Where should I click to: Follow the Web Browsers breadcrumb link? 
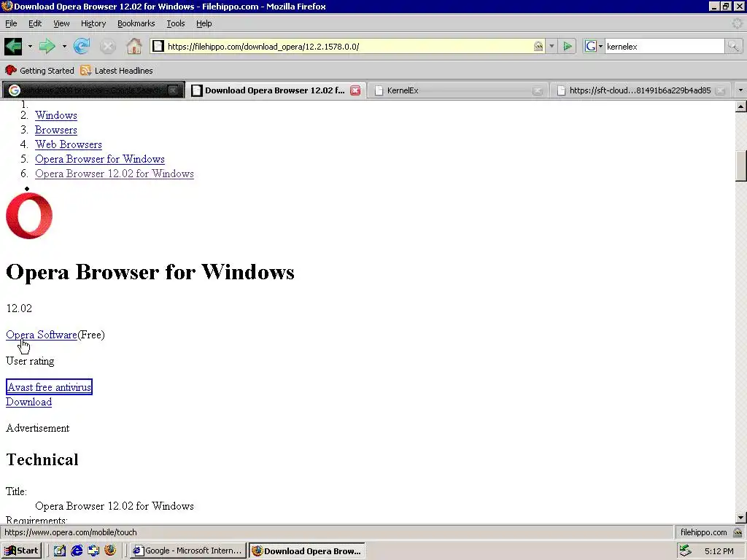[x=68, y=145]
